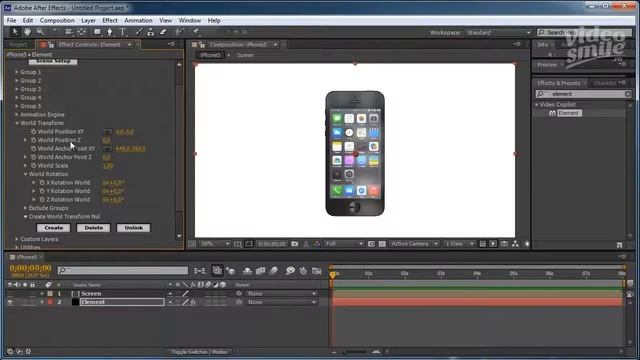
Task: Select the Eraser tool
Action: point(163,32)
